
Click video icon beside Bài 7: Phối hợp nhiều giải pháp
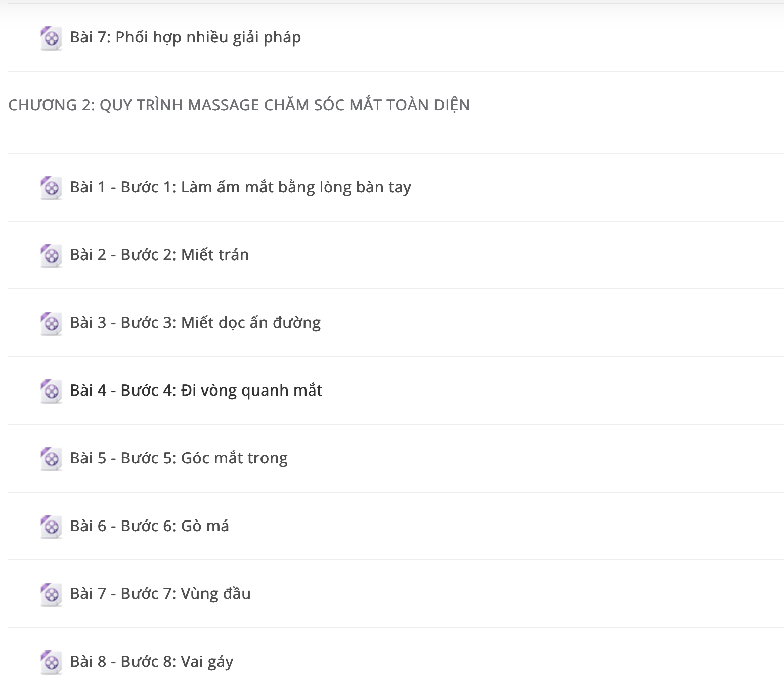(x=51, y=38)
